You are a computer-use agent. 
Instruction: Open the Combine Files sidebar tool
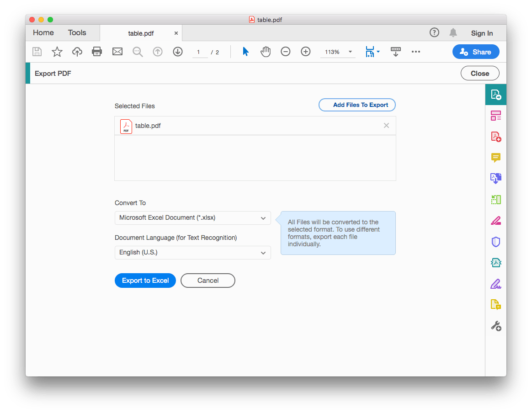496,178
